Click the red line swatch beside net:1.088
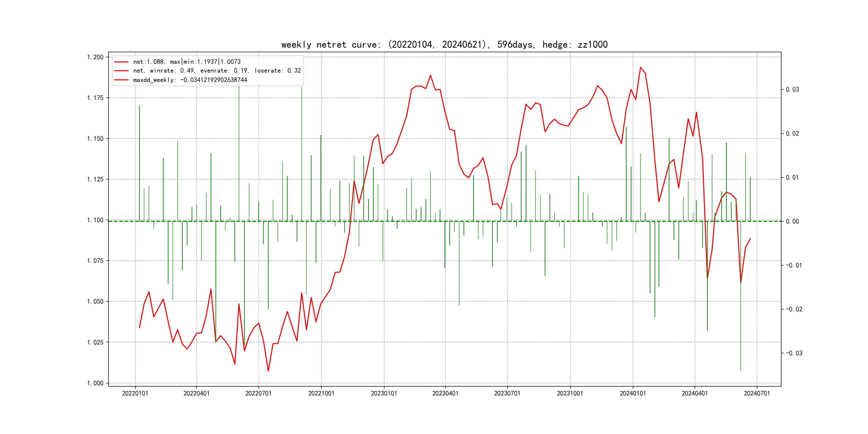The width and height of the screenshot is (868, 434). pyautogui.click(x=121, y=62)
